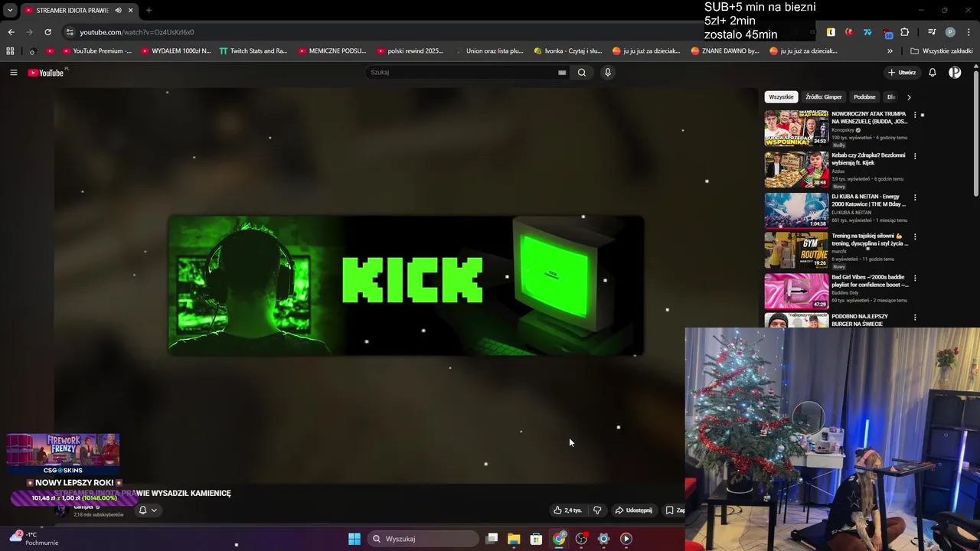This screenshot has height=551, width=980.
Task: Open the WYDAŁEM 1000zł bookmark
Action: (175, 51)
